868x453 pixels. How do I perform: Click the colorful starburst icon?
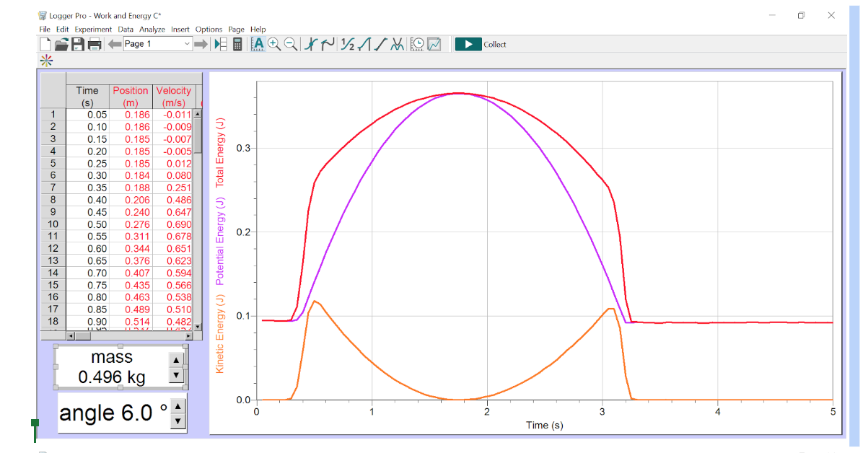pyautogui.click(x=45, y=61)
